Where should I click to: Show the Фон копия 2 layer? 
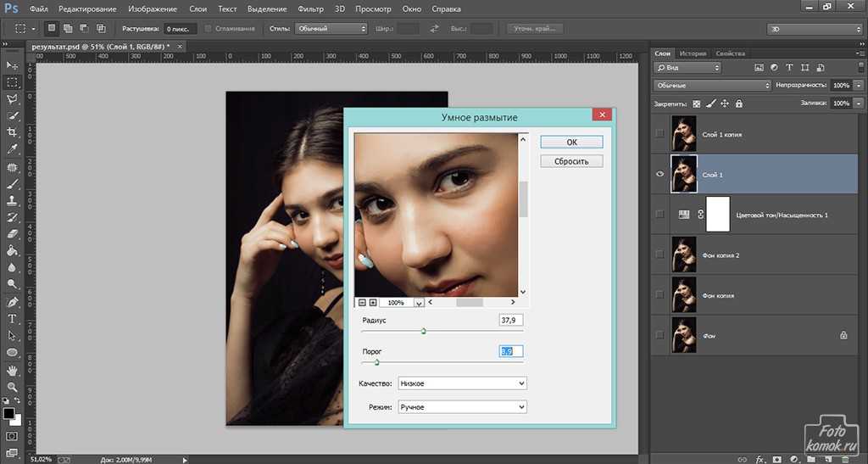pos(659,254)
